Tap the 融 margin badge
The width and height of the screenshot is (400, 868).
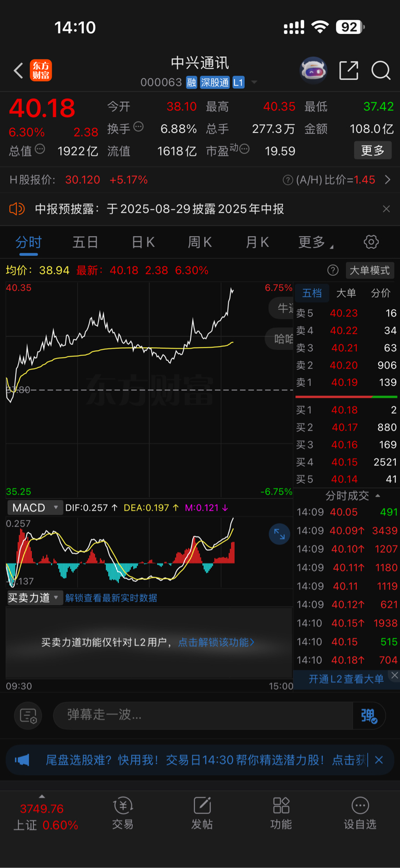point(192,82)
